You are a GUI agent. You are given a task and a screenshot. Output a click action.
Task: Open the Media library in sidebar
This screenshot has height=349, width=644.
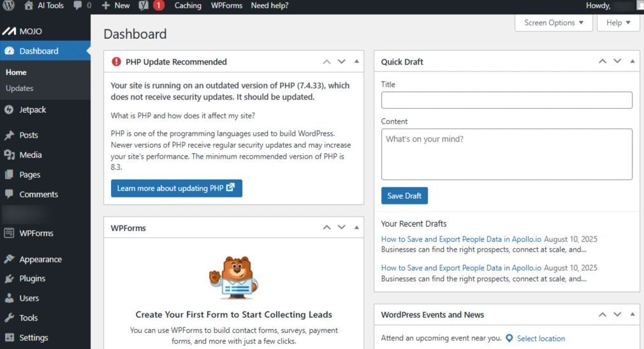click(x=30, y=155)
